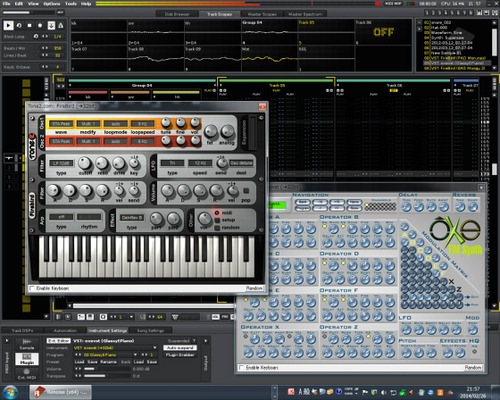
Task: Switch to the Master Scopes tab
Action: click(x=262, y=14)
